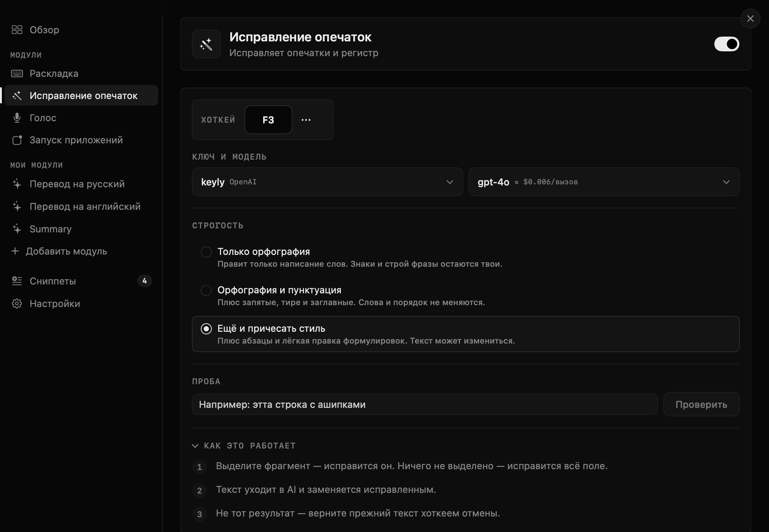Toggle off the Исправление опечаток switch
The height and width of the screenshot is (532, 769).
(726, 44)
